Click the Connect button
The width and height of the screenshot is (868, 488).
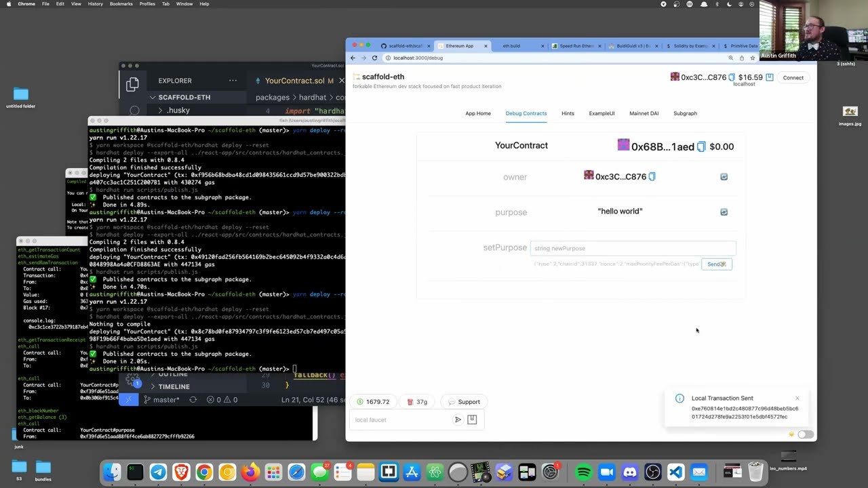[x=793, y=77]
